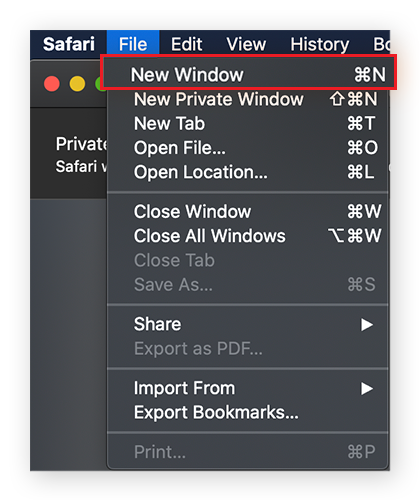Image resolution: width=420 pixels, height=500 pixels.
Task: Select Export Bookmarks... item
Action: 248,413
